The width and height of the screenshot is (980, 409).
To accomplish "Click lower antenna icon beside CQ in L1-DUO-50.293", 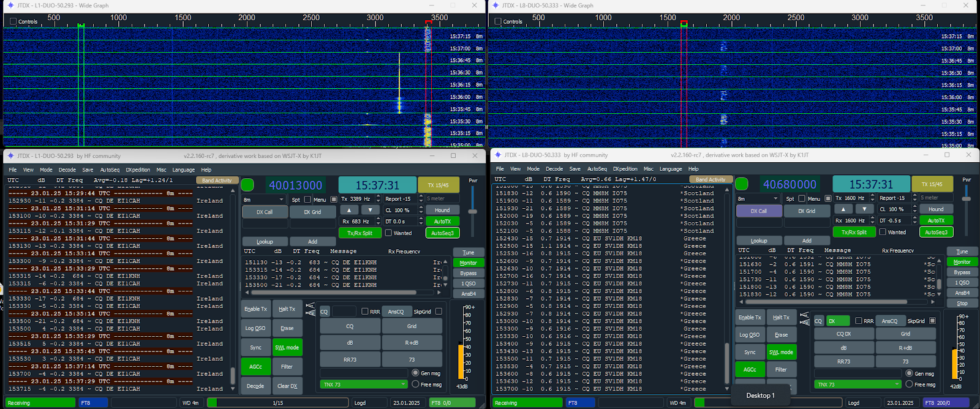I will 310,313.
